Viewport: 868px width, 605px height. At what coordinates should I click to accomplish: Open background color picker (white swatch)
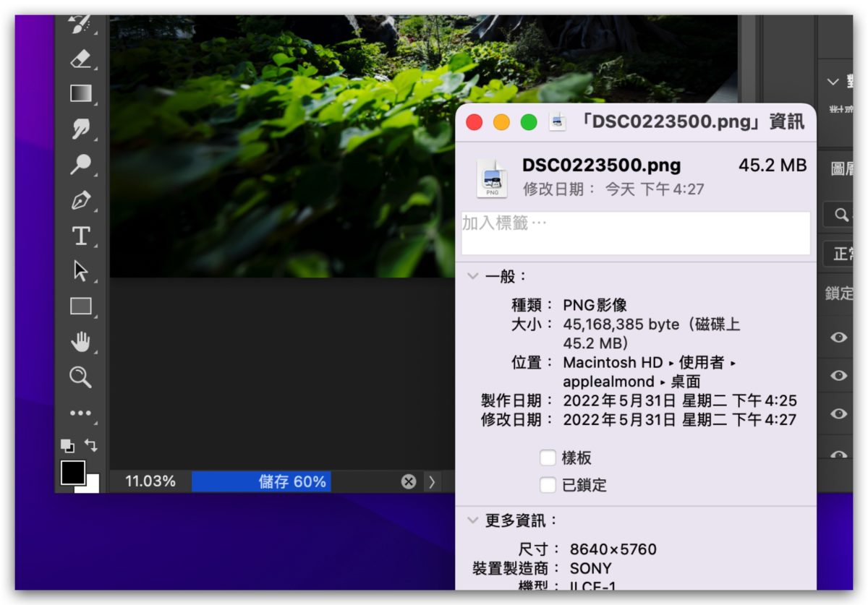point(92,486)
